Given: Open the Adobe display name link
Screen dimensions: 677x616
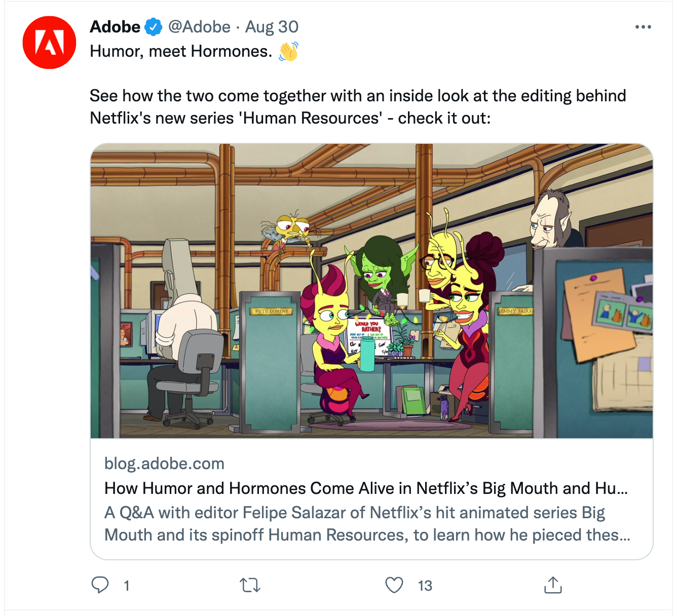Looking at the screenshot, I should point(115,27).
